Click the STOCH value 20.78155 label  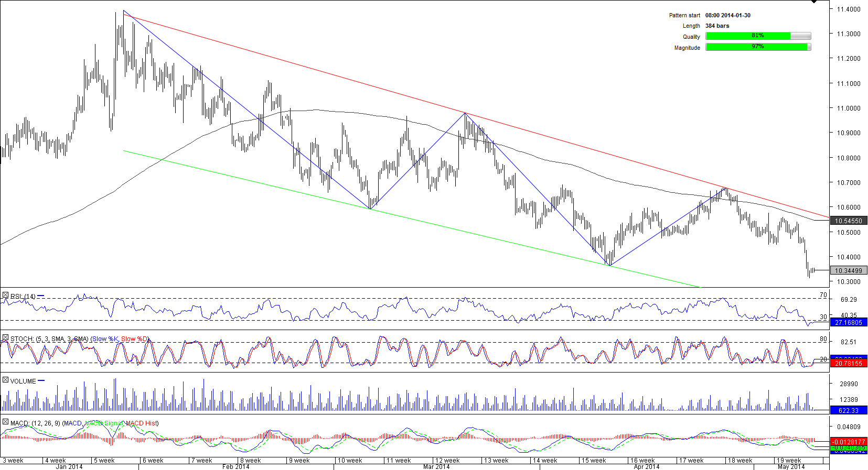(x=848, y=364)
